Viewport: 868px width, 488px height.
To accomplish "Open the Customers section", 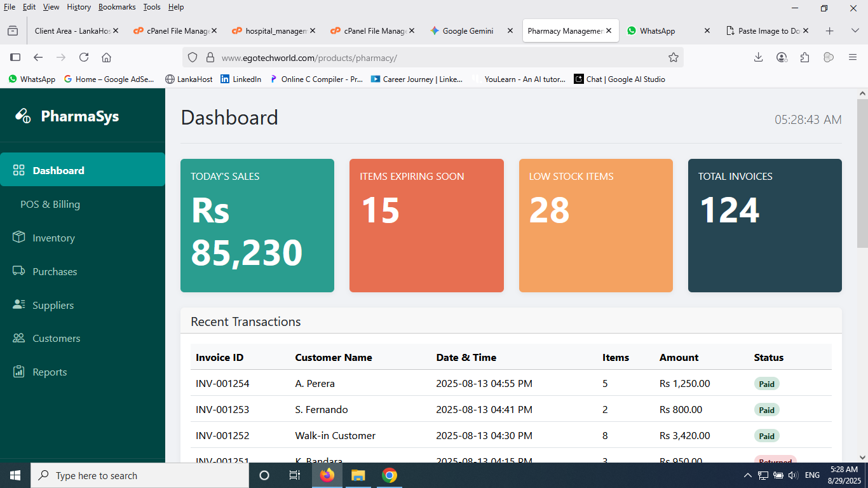I will pos(55,338).
